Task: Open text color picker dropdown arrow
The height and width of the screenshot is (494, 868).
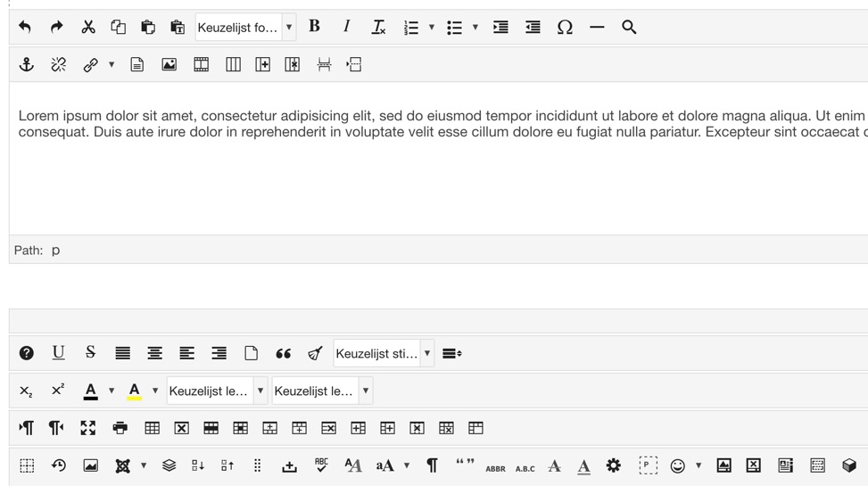Action: point(112,391)
